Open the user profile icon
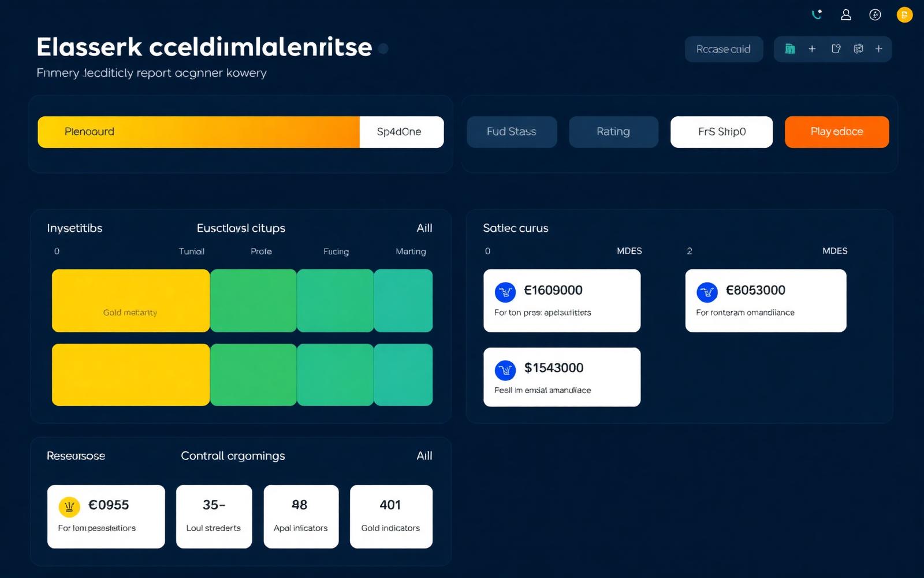The height and width of the screenshot is (578, 924). click(x=846, y=15)
